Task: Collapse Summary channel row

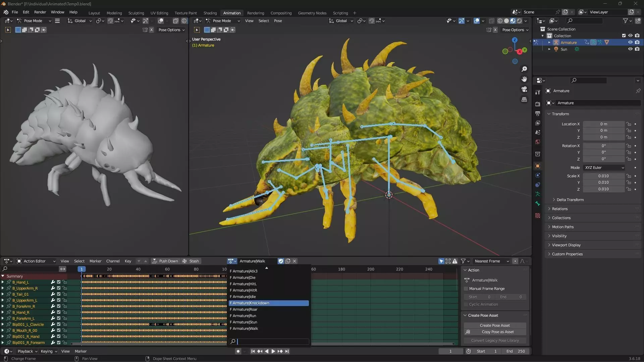Action: point(3,276)
